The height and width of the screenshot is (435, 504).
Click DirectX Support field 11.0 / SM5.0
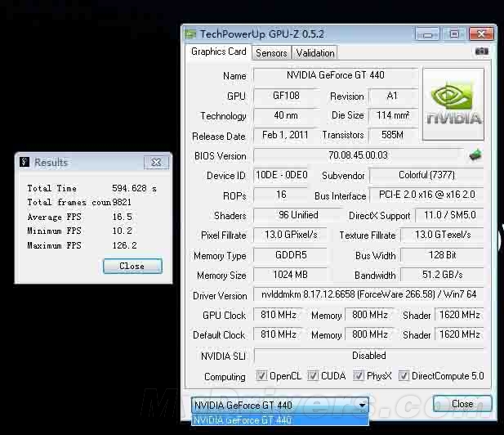pyautogui.click(x=449, y=215)
